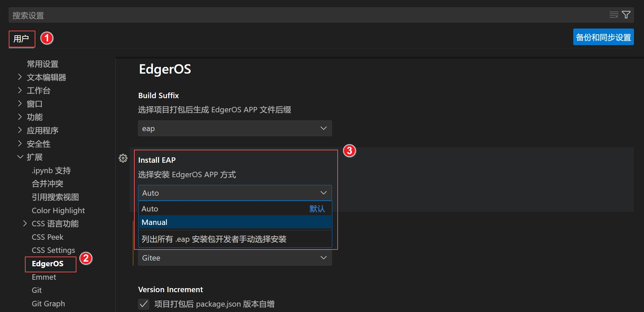This screenshot has height=312, width=644.
Task: Uncheck the Version Increment checkbox
Action: click(143, 304)
